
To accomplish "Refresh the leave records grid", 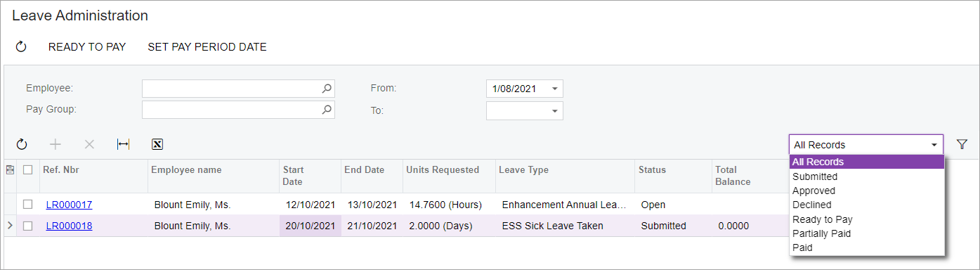I will [21, 144].
